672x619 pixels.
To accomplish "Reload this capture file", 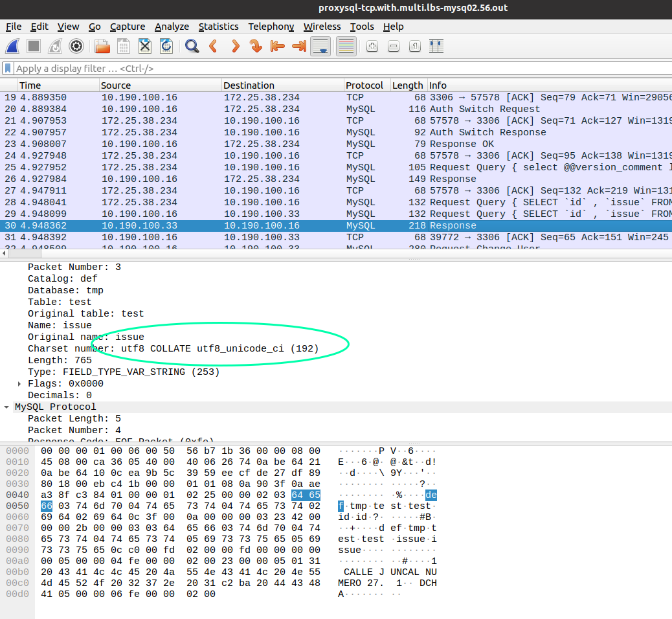I will coord(166,46).
